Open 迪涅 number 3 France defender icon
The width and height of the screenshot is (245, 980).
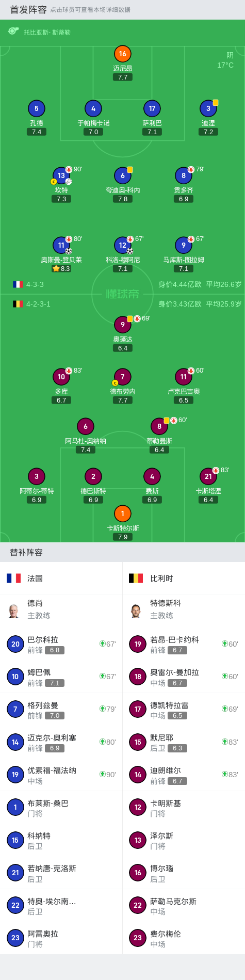point(208,108)
